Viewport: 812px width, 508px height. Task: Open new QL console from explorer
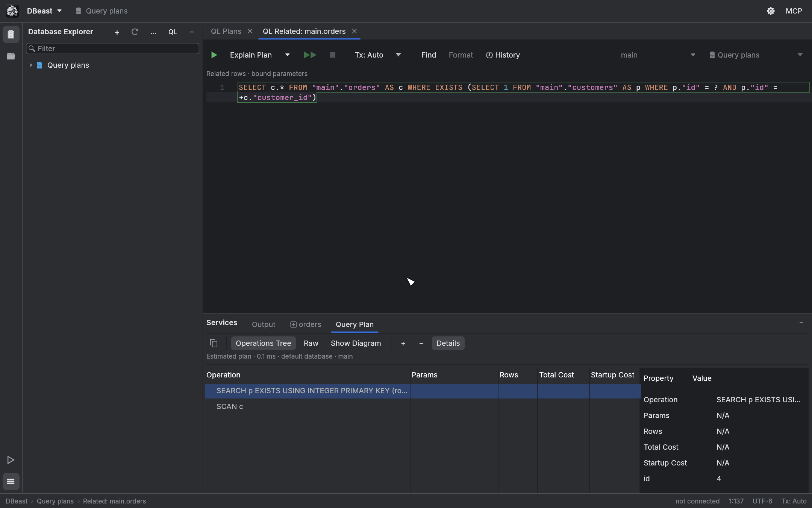173,32
